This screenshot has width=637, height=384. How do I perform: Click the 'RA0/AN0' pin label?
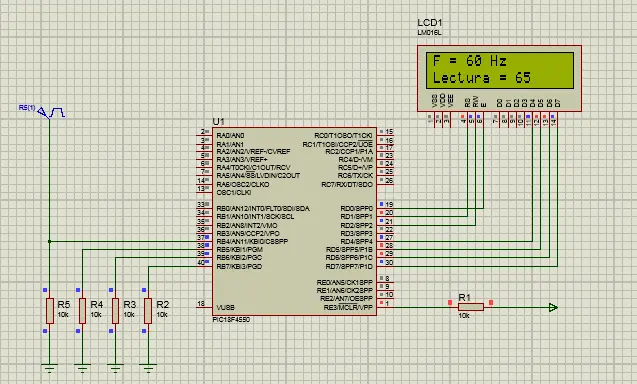230,135
